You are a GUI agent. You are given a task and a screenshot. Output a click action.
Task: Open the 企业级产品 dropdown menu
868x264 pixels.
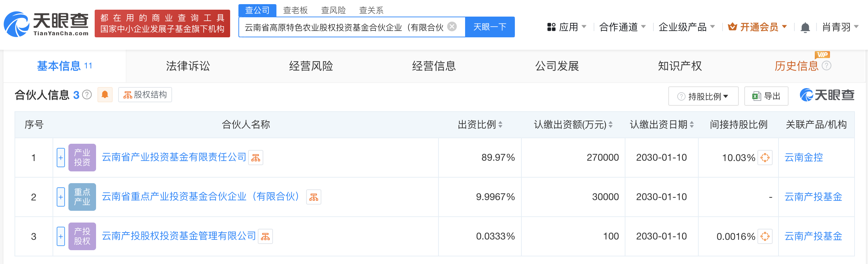pyautogui.click(x=687, y=27)
